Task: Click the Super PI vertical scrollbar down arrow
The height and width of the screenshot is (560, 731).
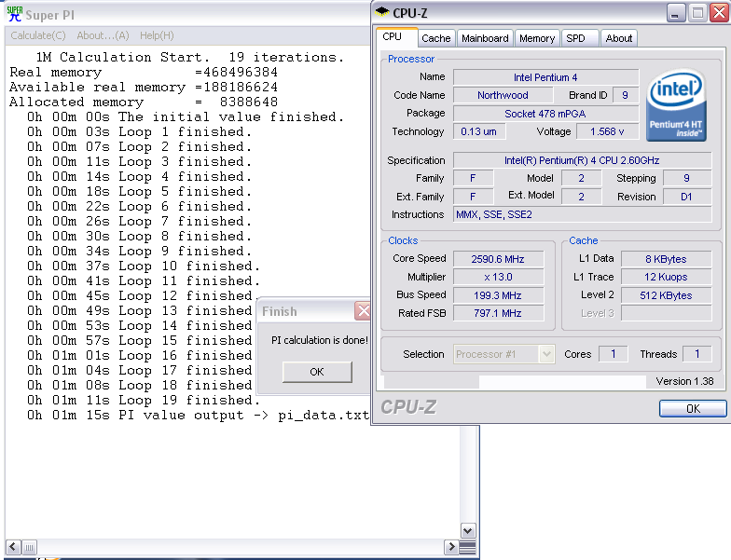Action: 468,530
